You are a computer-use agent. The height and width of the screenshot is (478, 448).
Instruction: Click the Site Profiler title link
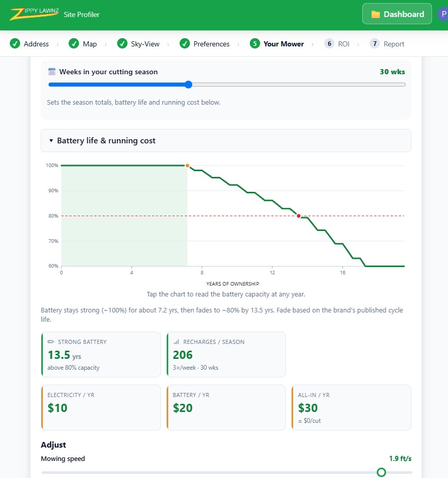coord(82,14)
